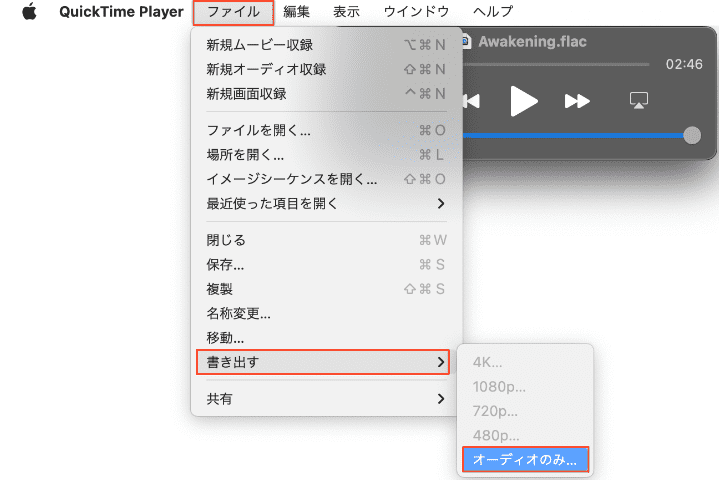Choose 新規ムービー収録

(x=326, y=45)
